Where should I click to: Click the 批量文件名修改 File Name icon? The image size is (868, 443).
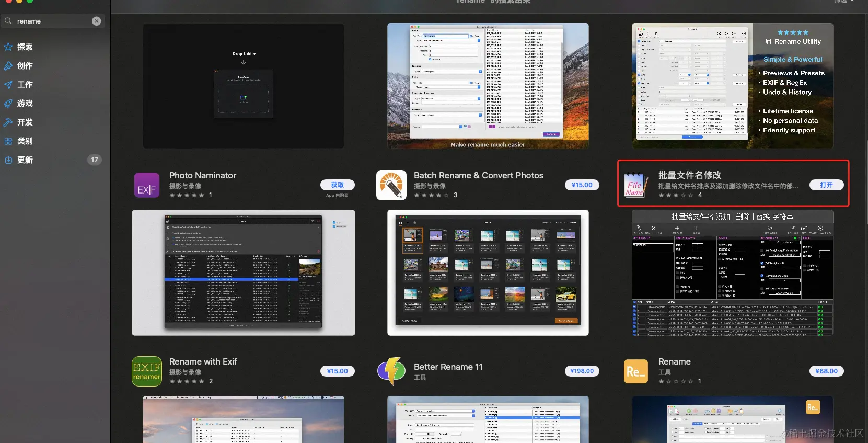click(x=635, y=185)
